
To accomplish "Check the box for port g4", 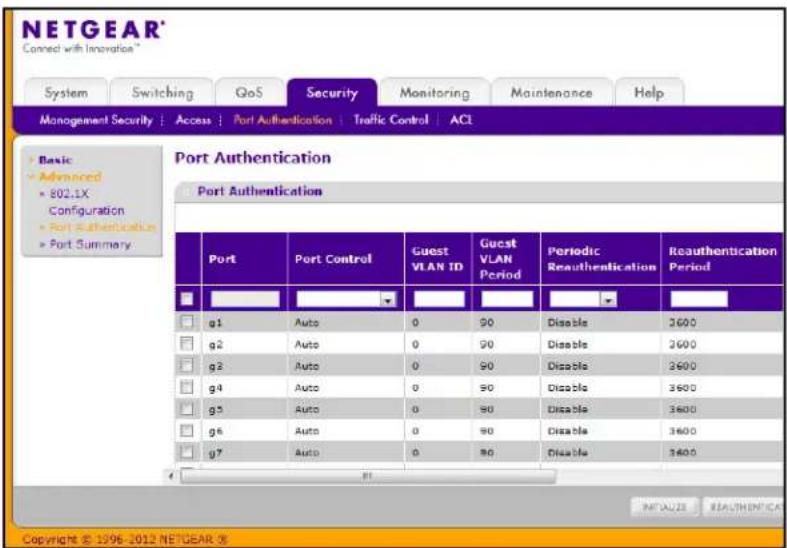I will point(187,387).
